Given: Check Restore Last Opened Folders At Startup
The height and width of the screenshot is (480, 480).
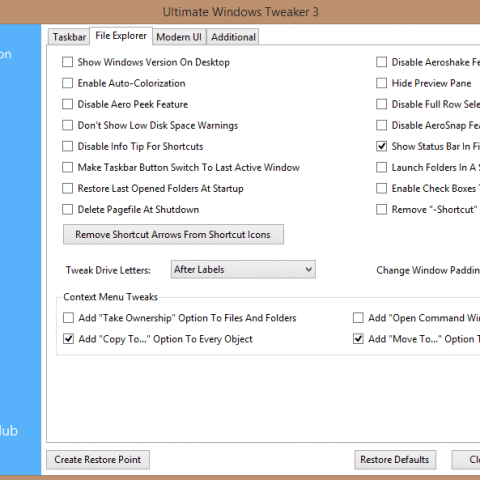Looking at the screenshot, I should 68,188.
